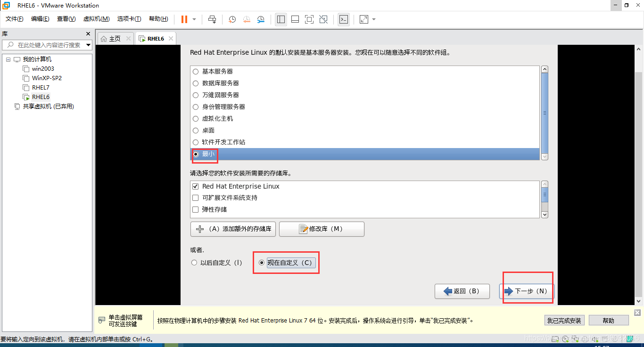This screenshot has height=347, width=644.
Task: Click 添加额外的存储库 button
Action: (233, 229)
